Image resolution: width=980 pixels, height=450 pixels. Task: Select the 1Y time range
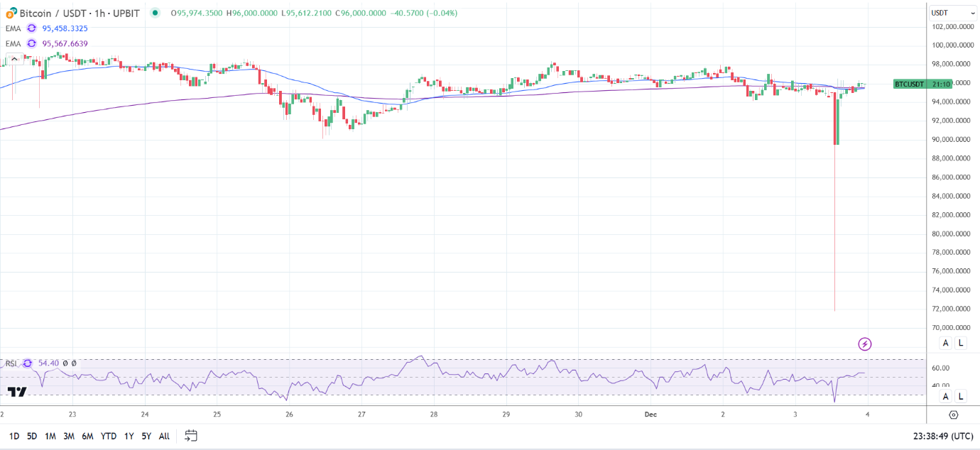pos(129,437)
